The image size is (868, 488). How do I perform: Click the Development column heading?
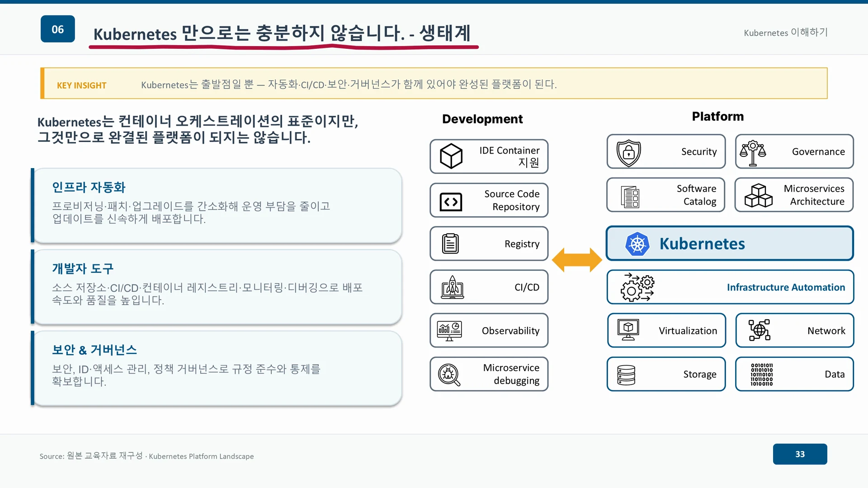point(482,119)
